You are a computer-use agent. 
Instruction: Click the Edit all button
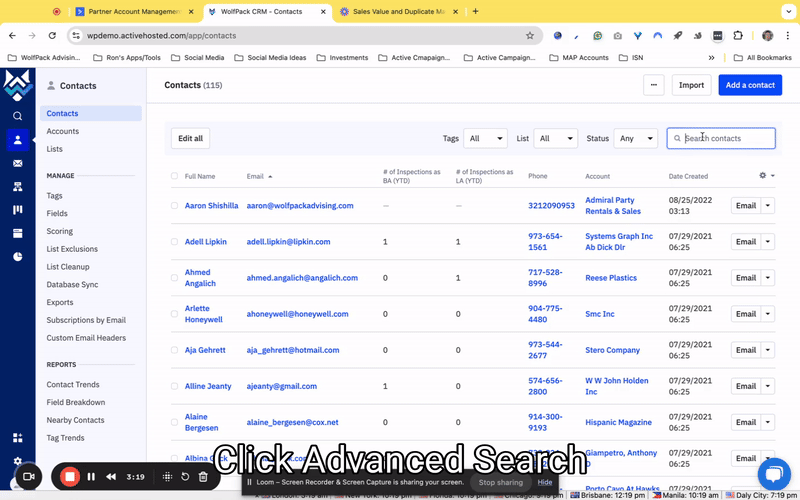(190, 138)
